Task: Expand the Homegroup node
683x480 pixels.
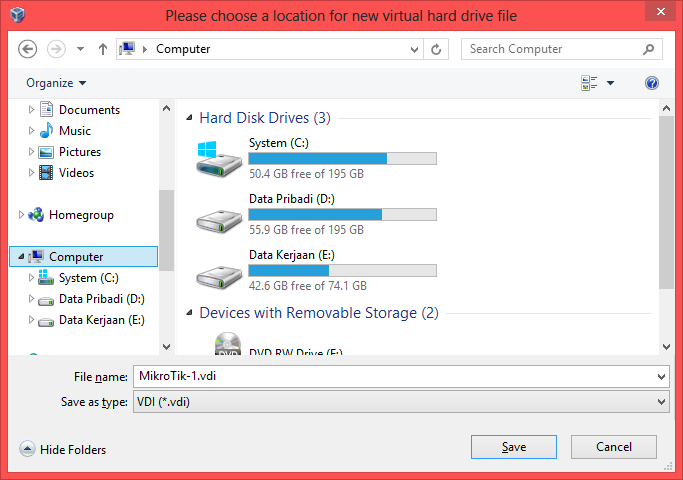Action: click(x=21, y=215)
